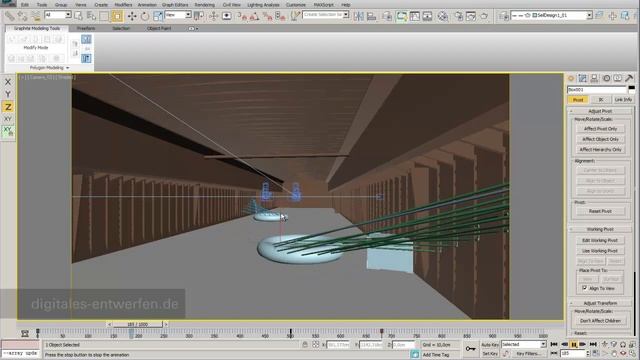The height and width of the screenshot is (360, 640).
Task: Toggle the Align To View checkbox
Action: pyautogui.click(x=584, y=288)
